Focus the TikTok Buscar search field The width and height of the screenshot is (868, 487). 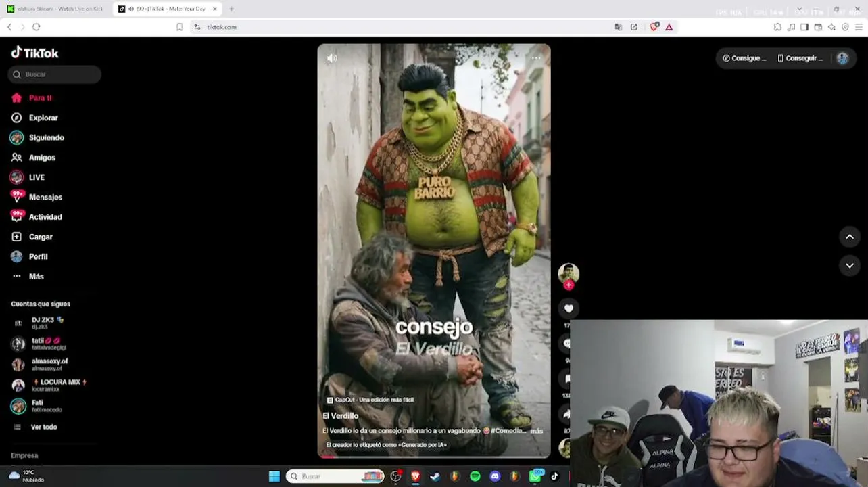click(x=55, y=74)
